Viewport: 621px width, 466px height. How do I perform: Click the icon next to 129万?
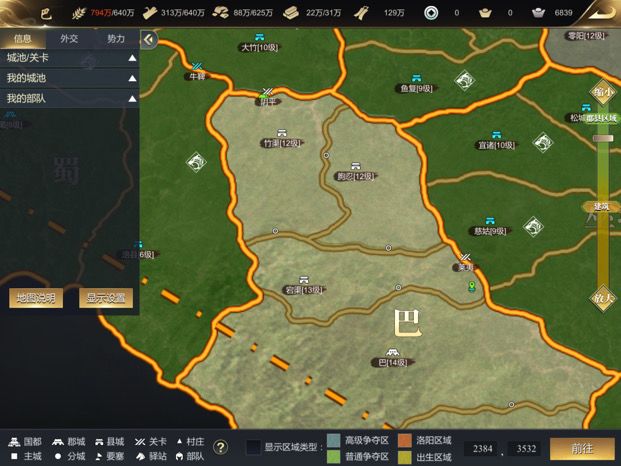[x=361, y=13]
